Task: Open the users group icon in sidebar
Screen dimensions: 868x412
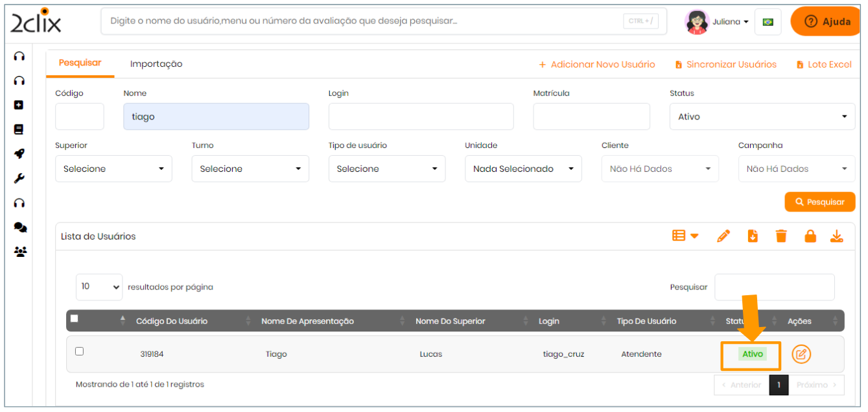Action: (20, 252)
